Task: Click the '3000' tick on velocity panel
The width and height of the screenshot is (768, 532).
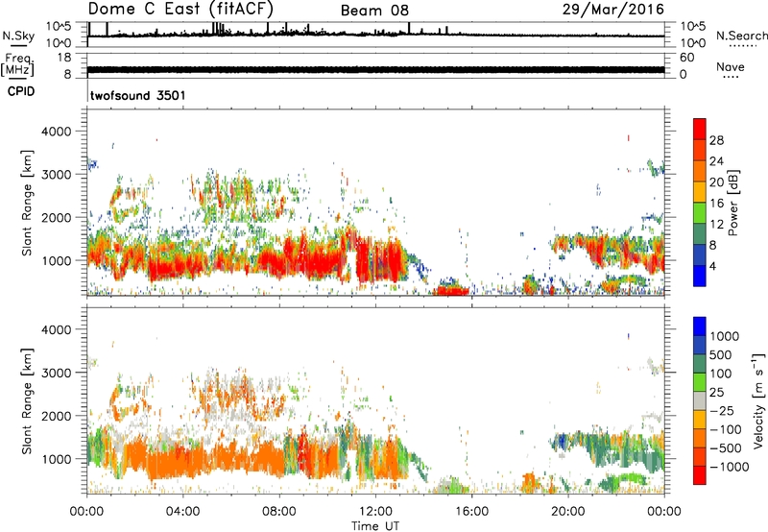Action: tap(56, 373)
